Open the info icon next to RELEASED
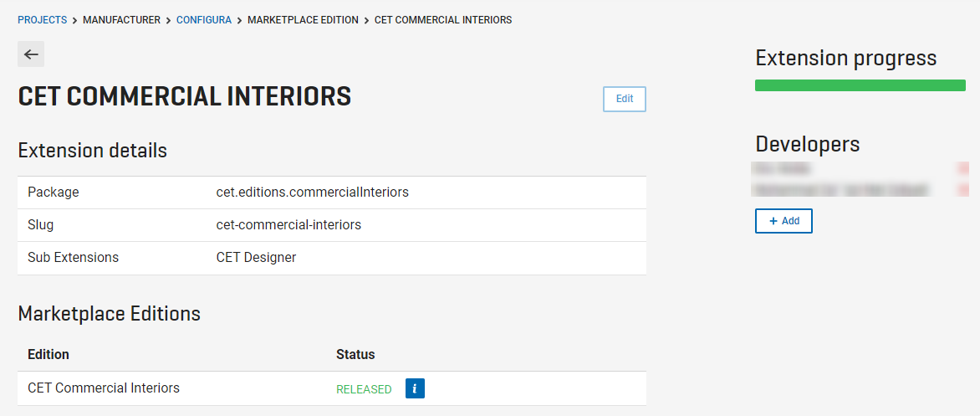 415,388
